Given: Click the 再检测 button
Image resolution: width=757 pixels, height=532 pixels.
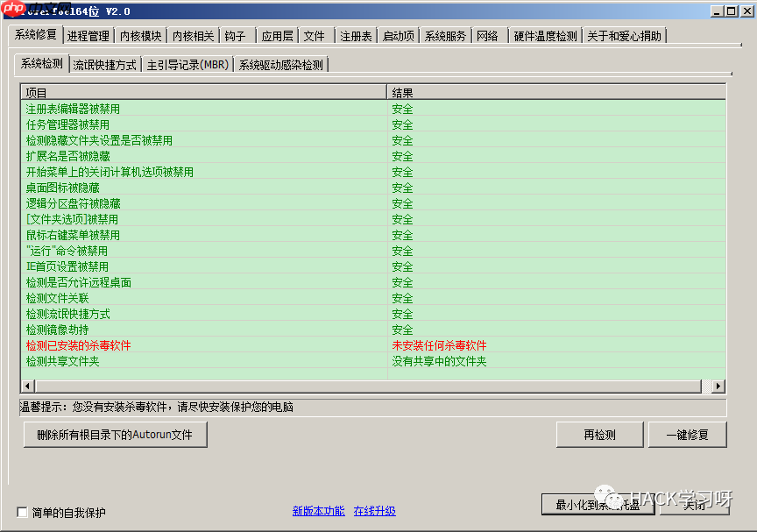Looking at the screenshot, I should point(599,434).
